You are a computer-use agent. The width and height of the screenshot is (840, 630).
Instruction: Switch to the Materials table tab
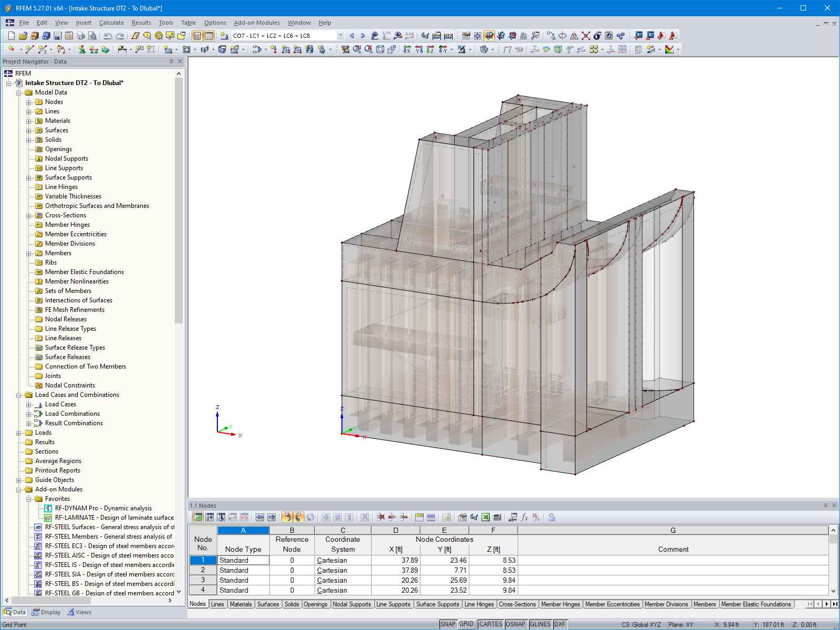[240, 604]
